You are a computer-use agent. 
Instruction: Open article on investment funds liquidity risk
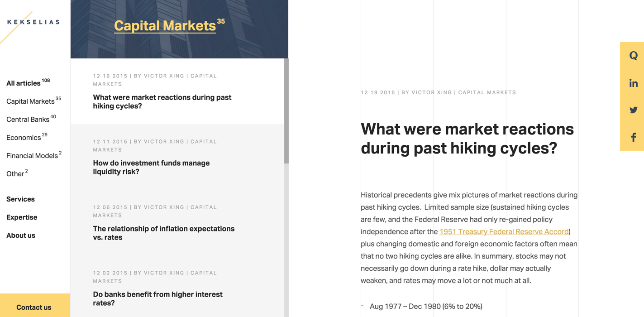[151, 167]
